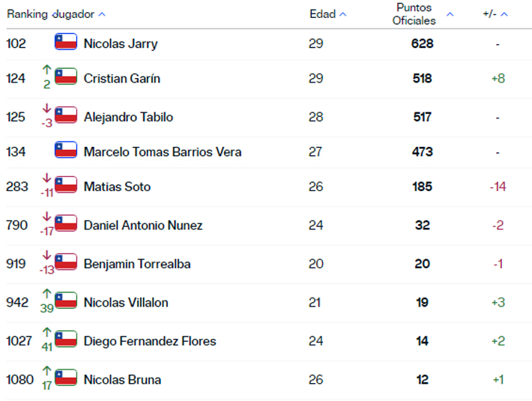Click the flag icon next to Cristian Garín
532x401 pixels.
click(66, 76)
